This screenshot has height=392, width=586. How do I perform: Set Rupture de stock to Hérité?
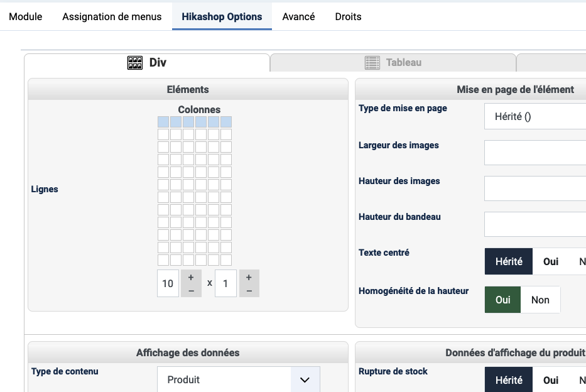509,380
